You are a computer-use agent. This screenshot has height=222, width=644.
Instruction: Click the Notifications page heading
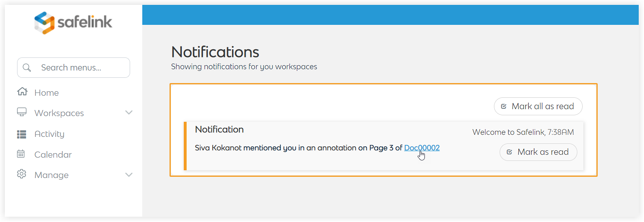(215, 52)
